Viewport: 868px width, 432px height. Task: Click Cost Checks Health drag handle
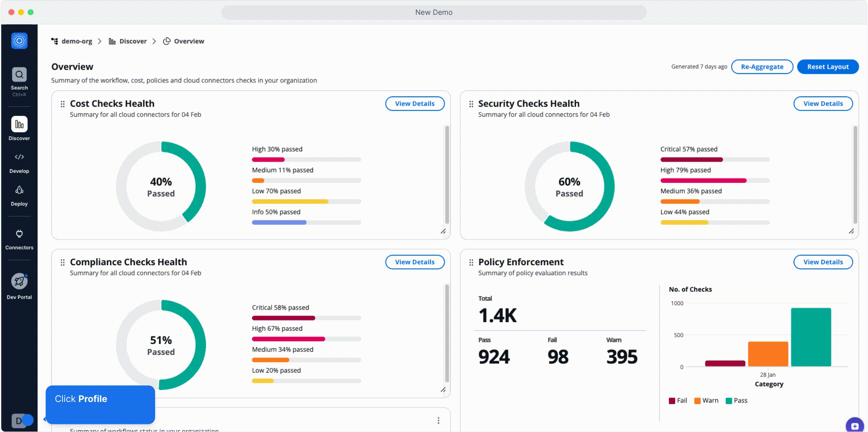(62, 104)
